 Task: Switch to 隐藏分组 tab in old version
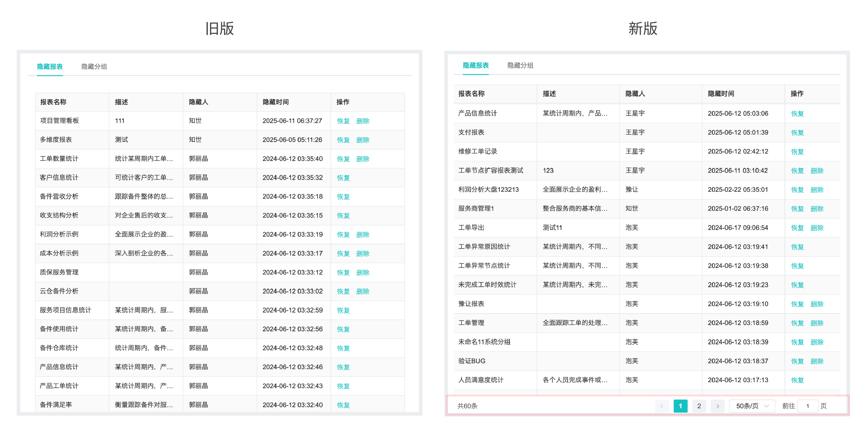coord(94,66)
